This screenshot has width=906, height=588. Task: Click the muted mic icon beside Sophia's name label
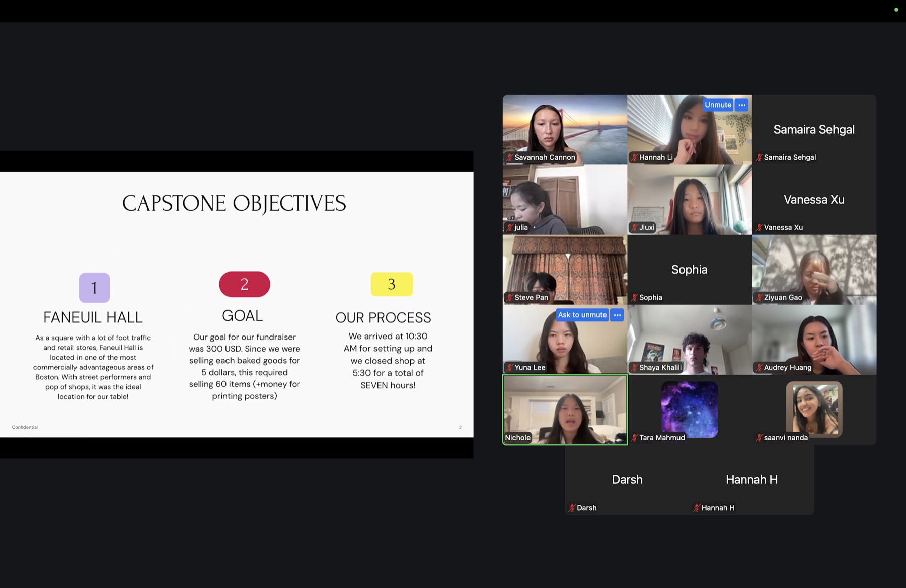634,297
